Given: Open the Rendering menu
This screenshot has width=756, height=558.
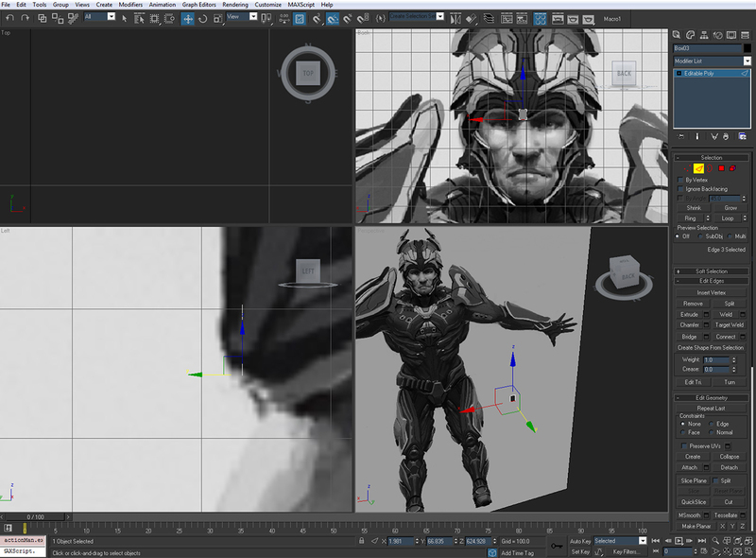Looking at the screenshot, I should [x=235, y=5].
